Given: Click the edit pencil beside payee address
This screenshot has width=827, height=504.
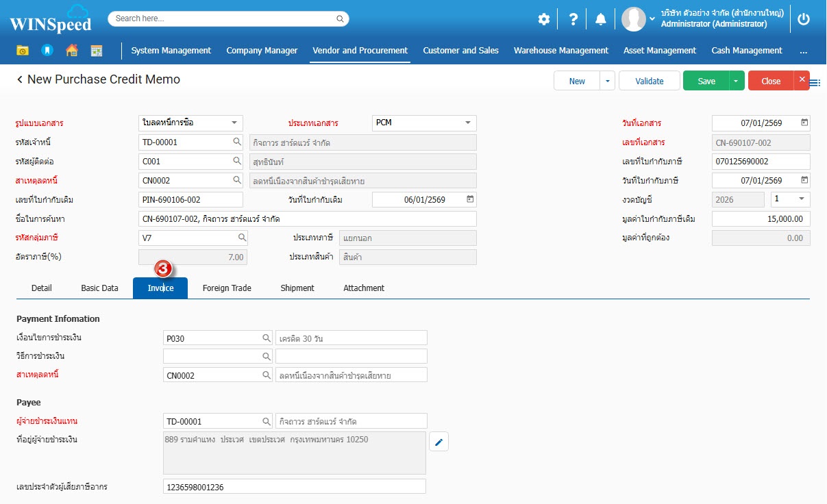Looking at the screenshot, I should [439, 442].
